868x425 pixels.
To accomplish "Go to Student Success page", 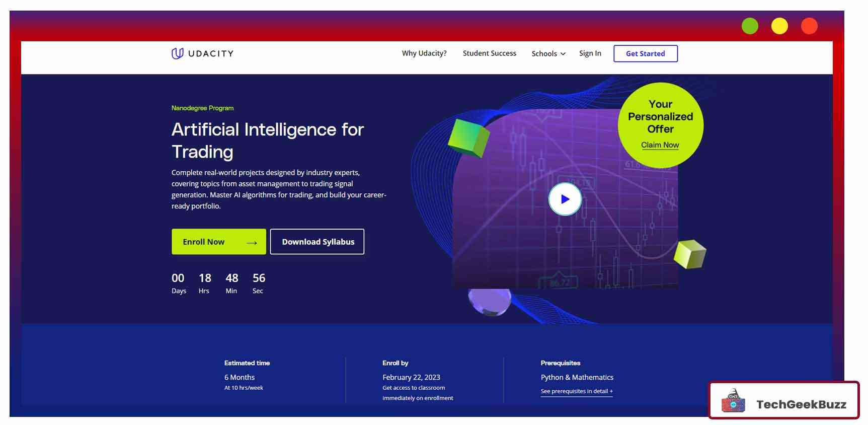I will coord(489,53).
